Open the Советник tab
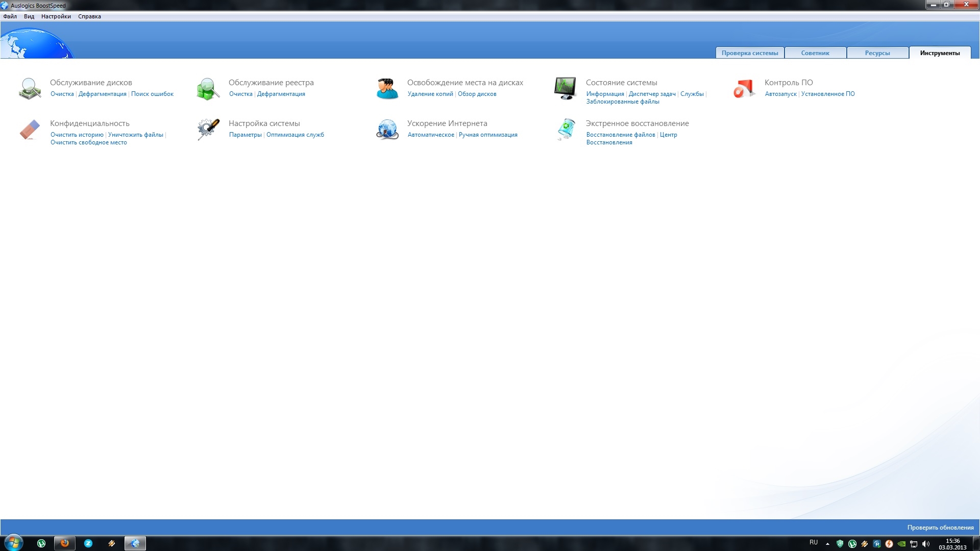The image size is (980, 551). point(815,53)
